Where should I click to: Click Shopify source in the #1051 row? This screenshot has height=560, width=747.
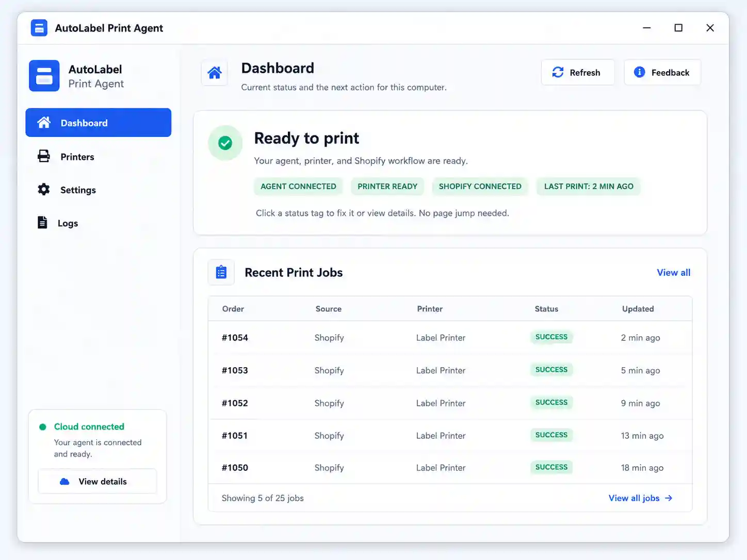click(329, 436)
